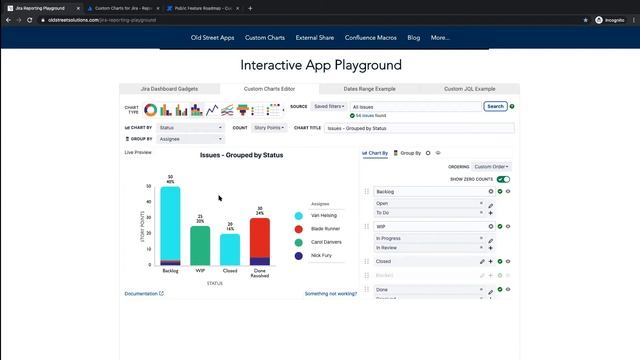Click 'Something not working?' link
The width and height of the screenshot is (640, 360).
(x=331, y=293)
